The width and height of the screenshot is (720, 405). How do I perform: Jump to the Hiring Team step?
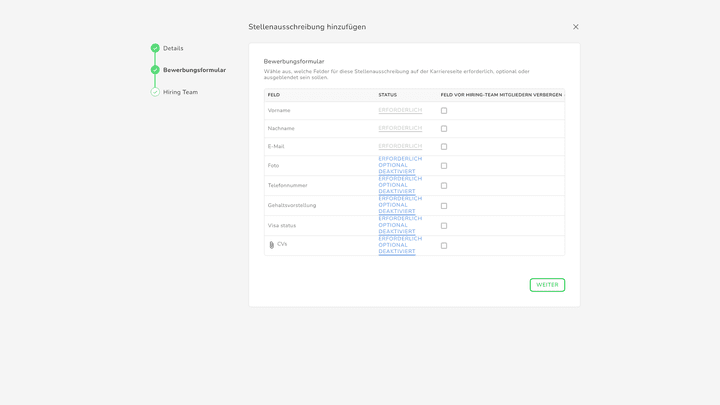tap(180, 92)
